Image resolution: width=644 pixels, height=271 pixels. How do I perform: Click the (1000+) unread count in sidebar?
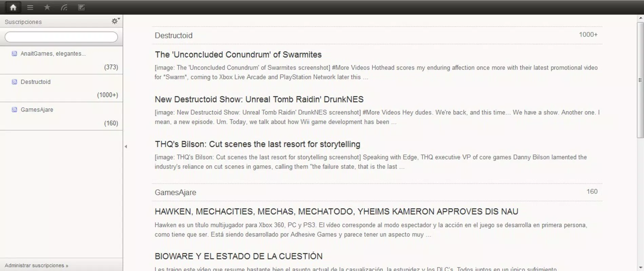108,95
